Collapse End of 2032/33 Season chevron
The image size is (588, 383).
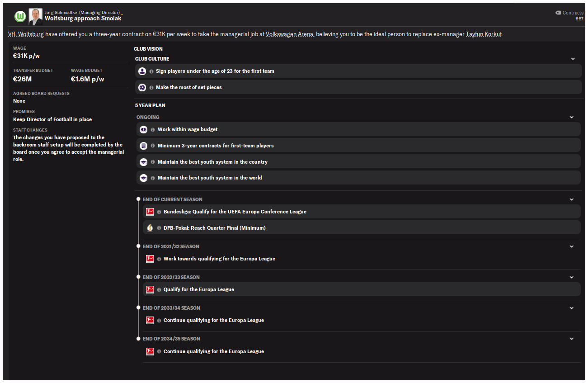pos(572,277)
